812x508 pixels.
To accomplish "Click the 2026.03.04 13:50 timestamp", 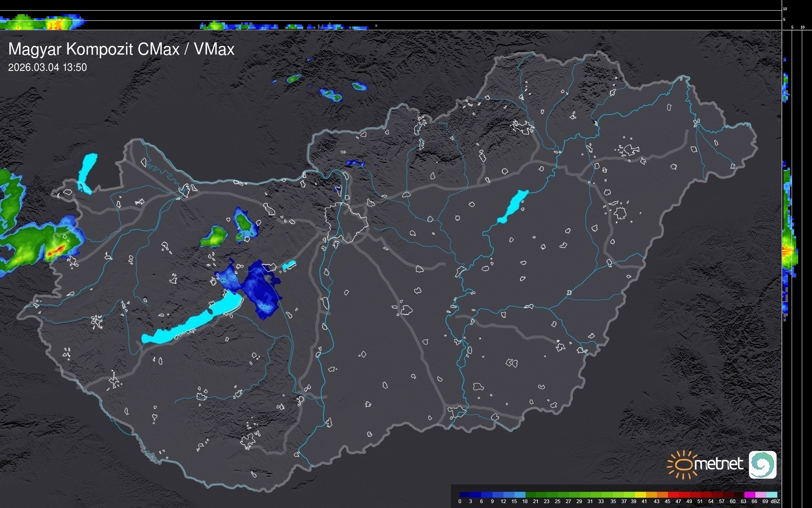I will click(x=48, y=68).
